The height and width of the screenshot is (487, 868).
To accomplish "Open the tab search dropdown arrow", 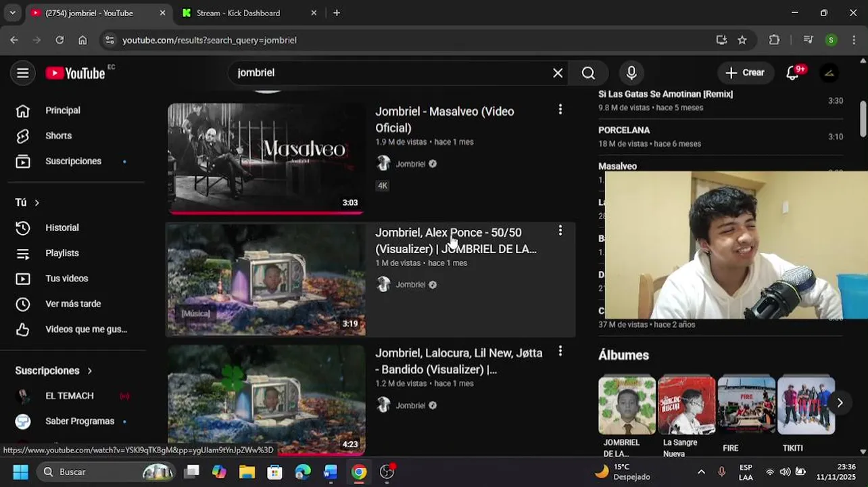I will 12,13.
